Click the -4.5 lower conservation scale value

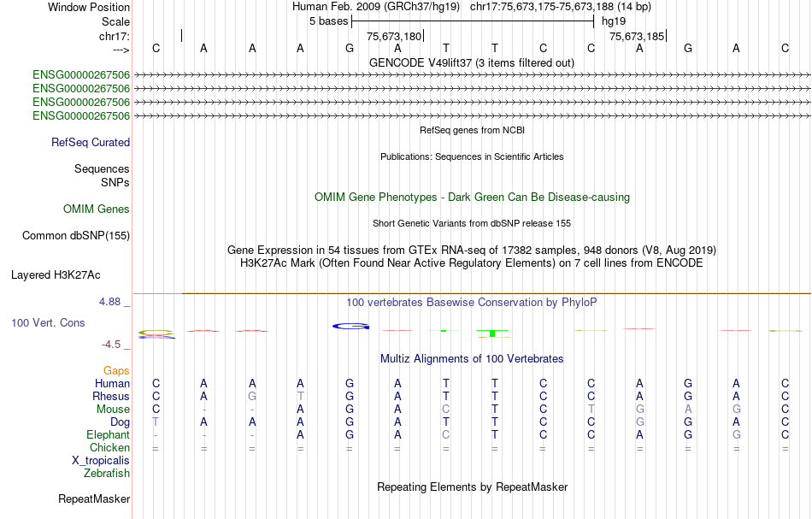pyautogui.click(x=111, y=345)
